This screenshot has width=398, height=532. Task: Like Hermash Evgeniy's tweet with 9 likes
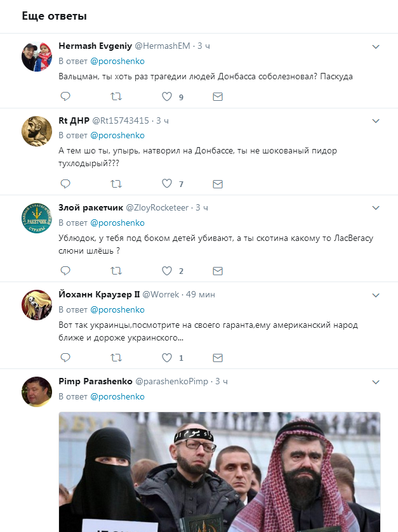[167, 96]
